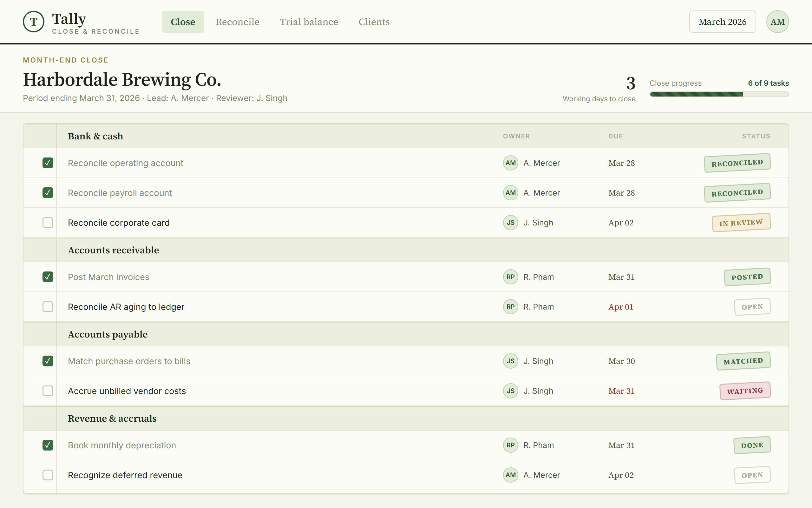Screen dimensions: 812x508
Task: Click RP avatar on Reconcile AR aging row
Action: 510,307
